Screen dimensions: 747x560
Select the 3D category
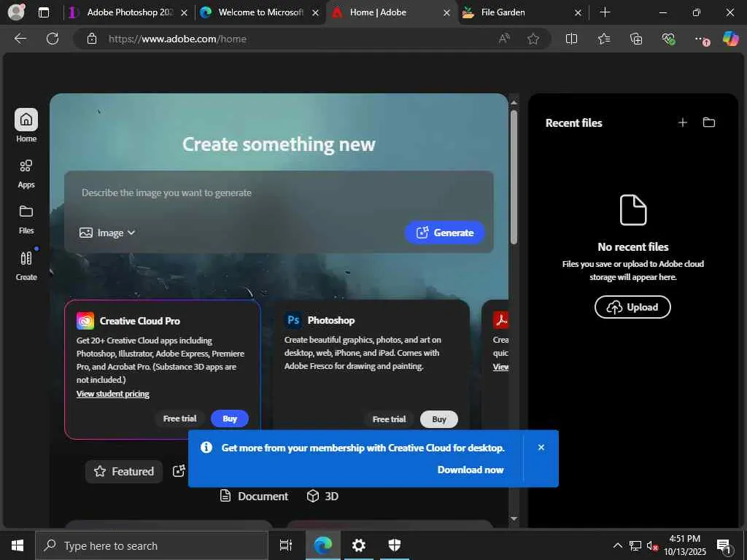322,496
